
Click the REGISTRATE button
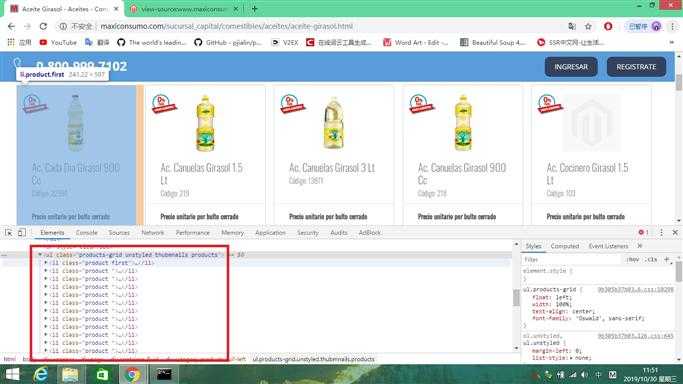click(x=636, y=67)
